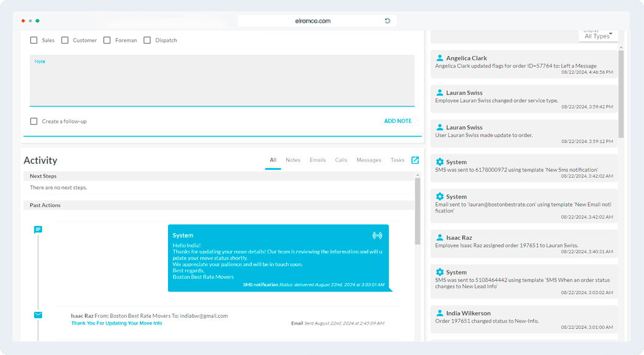Click 'Employee Lauran Swiss changed order service type' entry

click(x=497, y=100)
